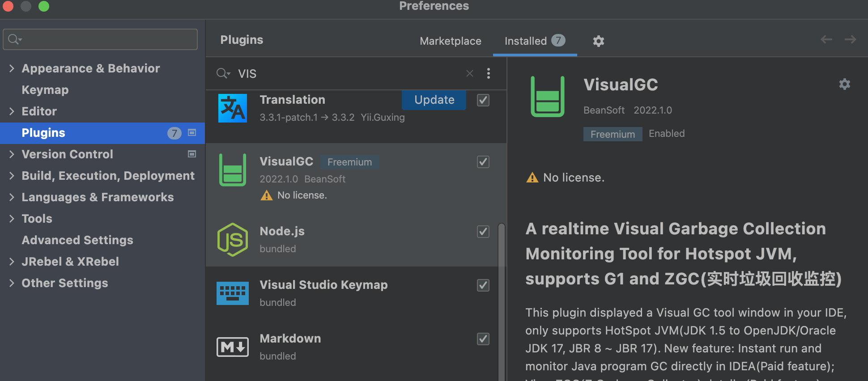Expand Appearance & Behavior settings
Viewport: 868px width, 381px height.
(x=12, y=68)
